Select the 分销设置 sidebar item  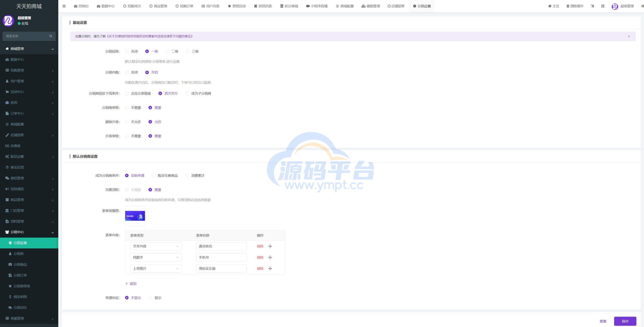point(29,243)
